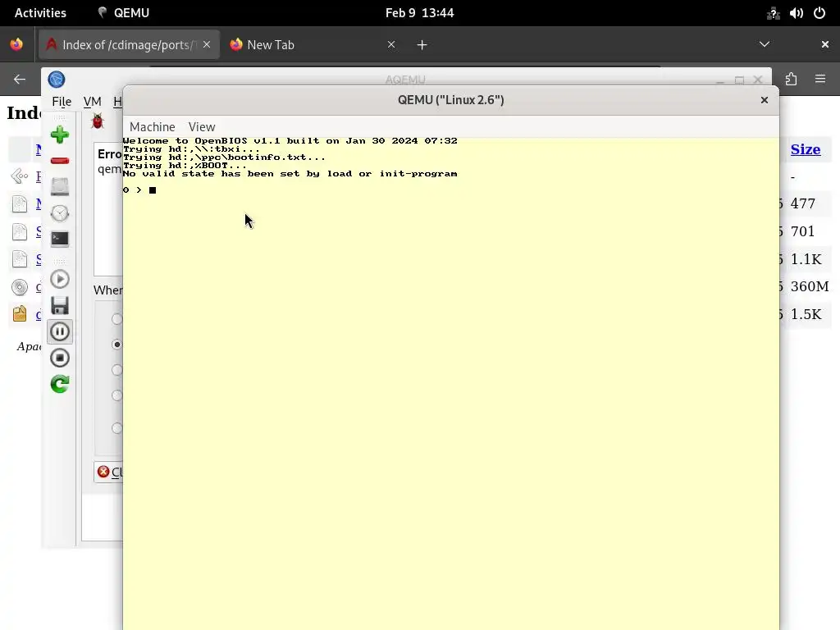Click the file icon in the 1.1K size row
The width and height of the screenshot is (840, 630).
click(20, 259)
